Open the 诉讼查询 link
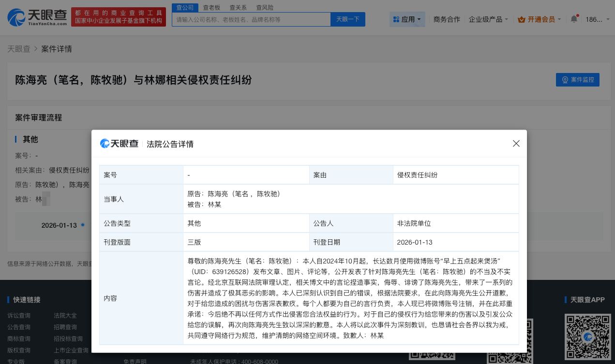 point(18,316)
